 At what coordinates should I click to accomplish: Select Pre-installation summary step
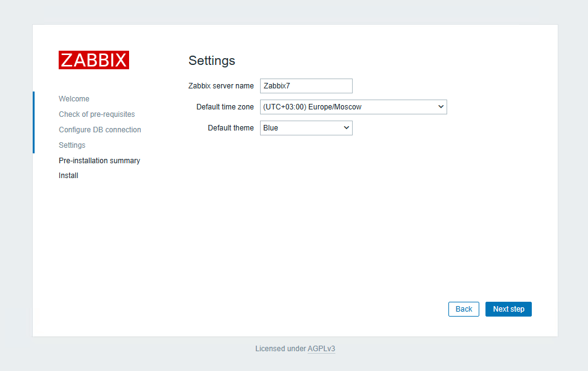coord(99,160)
